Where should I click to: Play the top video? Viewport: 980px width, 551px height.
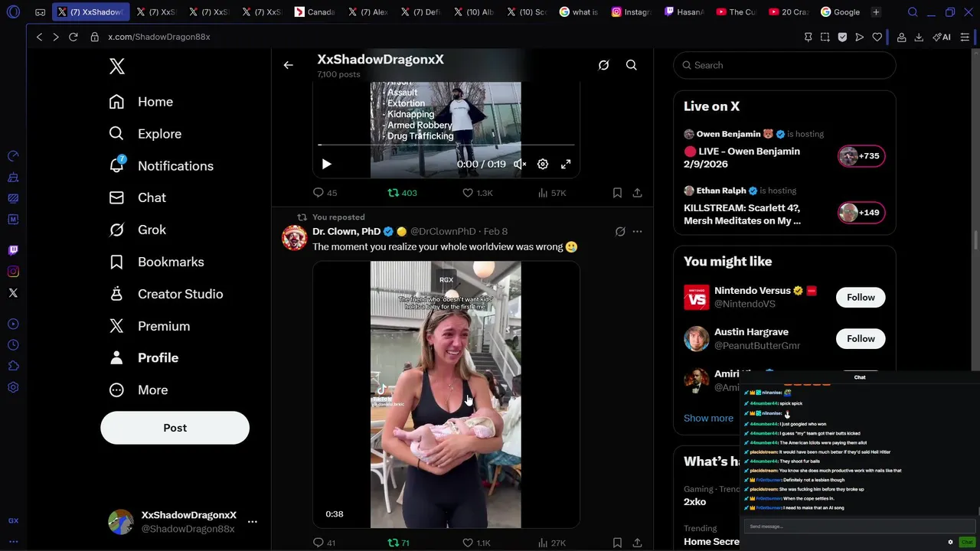(326, 164)
